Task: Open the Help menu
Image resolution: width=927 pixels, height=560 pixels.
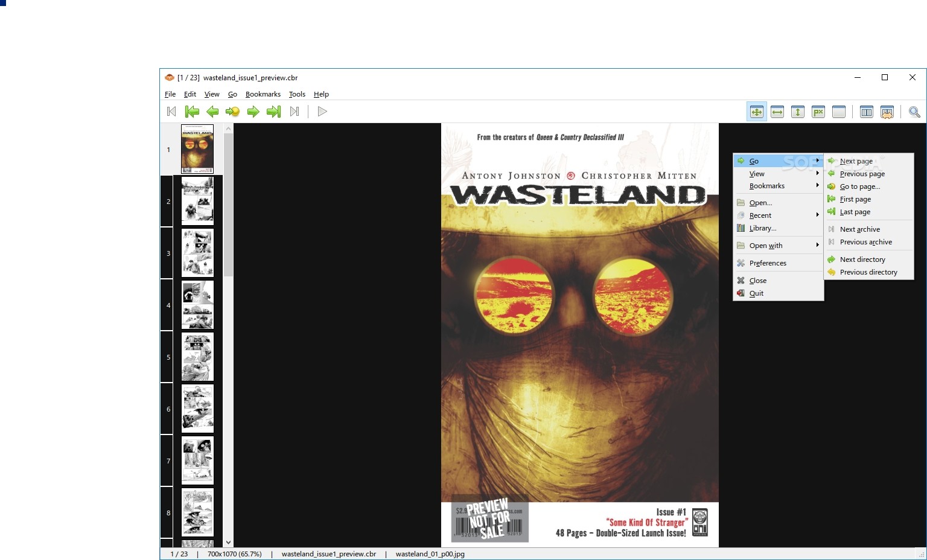Action: (321, 94)
